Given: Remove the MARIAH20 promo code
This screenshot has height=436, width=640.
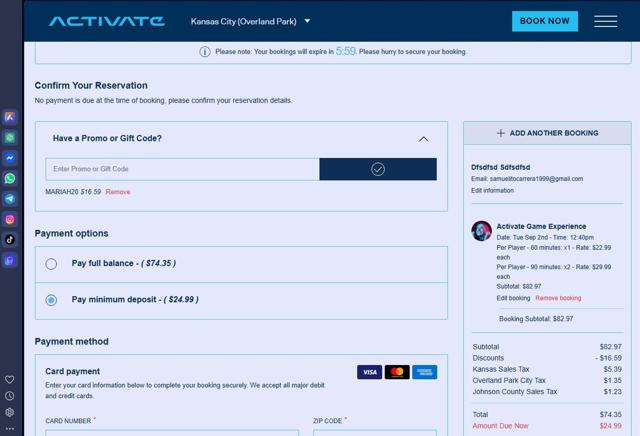Looking at the screenshot, I should (x=118, y=192).
